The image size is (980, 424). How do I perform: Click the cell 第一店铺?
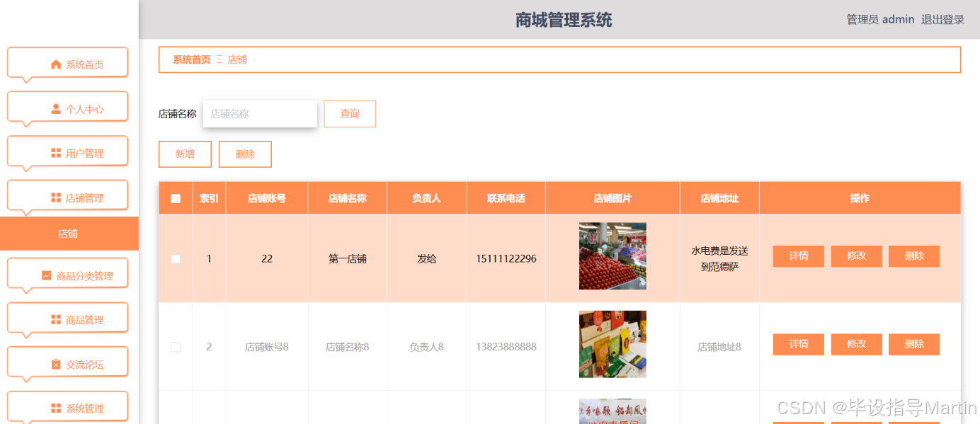click(348, 259)
